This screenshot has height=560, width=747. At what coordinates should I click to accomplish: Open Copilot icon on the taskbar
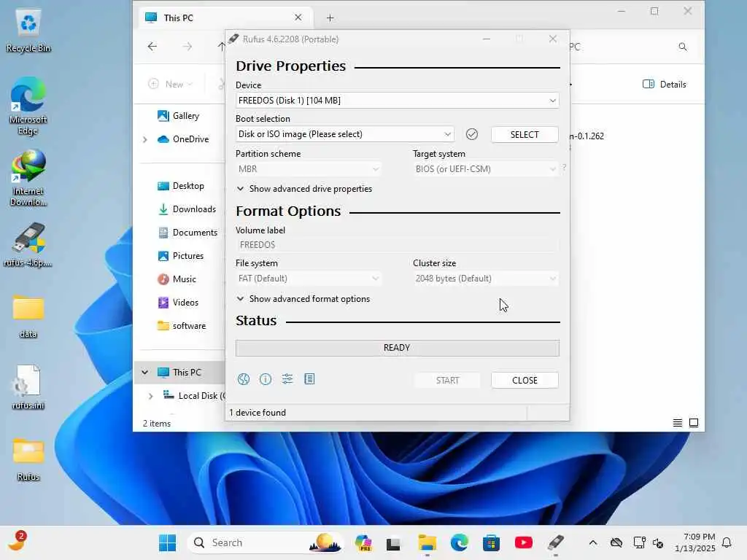[363, 542]
